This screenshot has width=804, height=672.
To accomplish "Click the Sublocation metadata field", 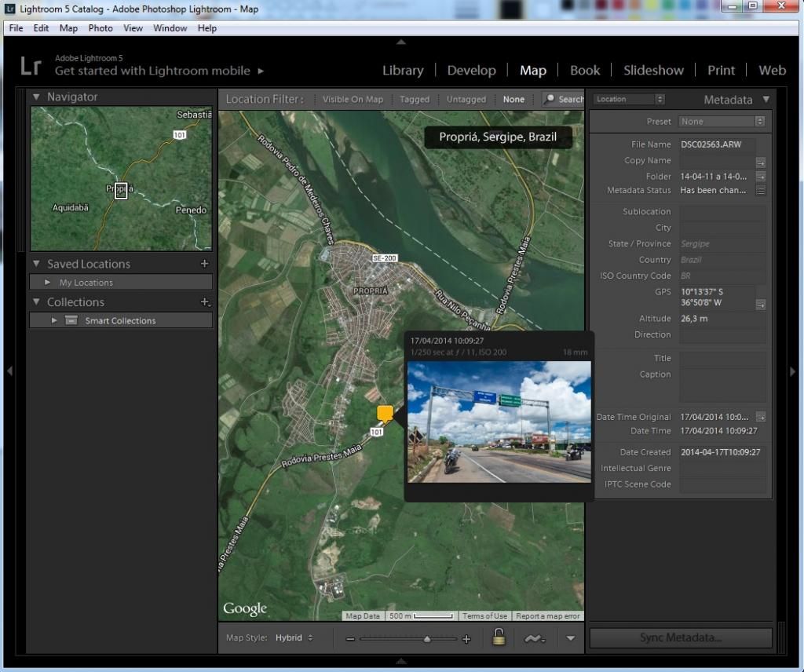I will (722, 212).
